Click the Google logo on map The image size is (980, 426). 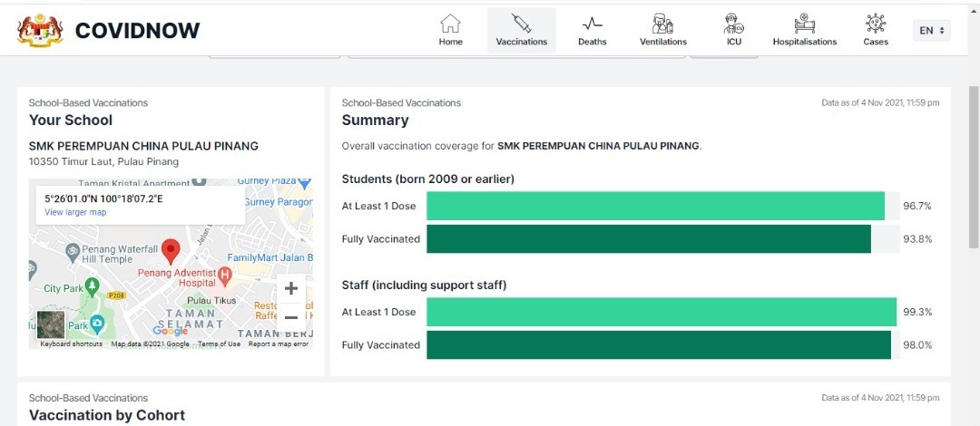coord(170,331)
